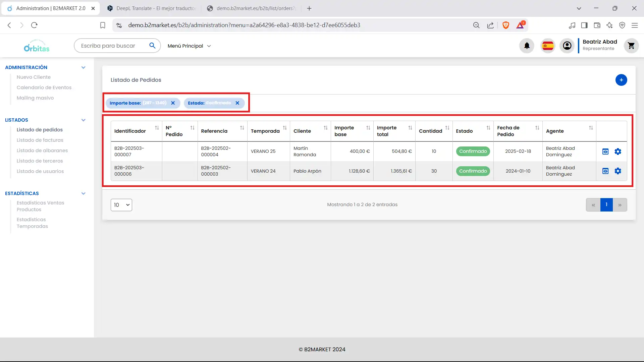Open Listado de facturas in sidebar
The height and width of the screenshot is (362, 644).
pyautogui.click(x=40, y=140)
